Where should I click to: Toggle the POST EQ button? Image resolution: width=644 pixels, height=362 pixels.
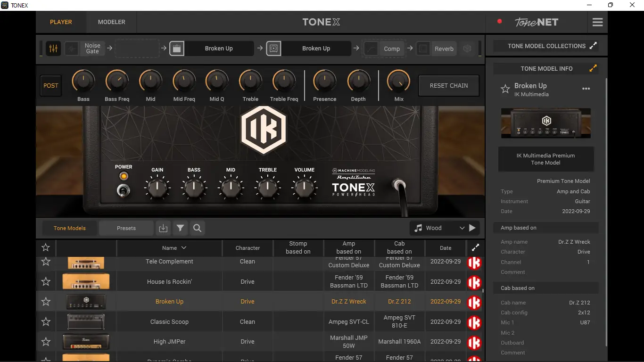(51, 86)
